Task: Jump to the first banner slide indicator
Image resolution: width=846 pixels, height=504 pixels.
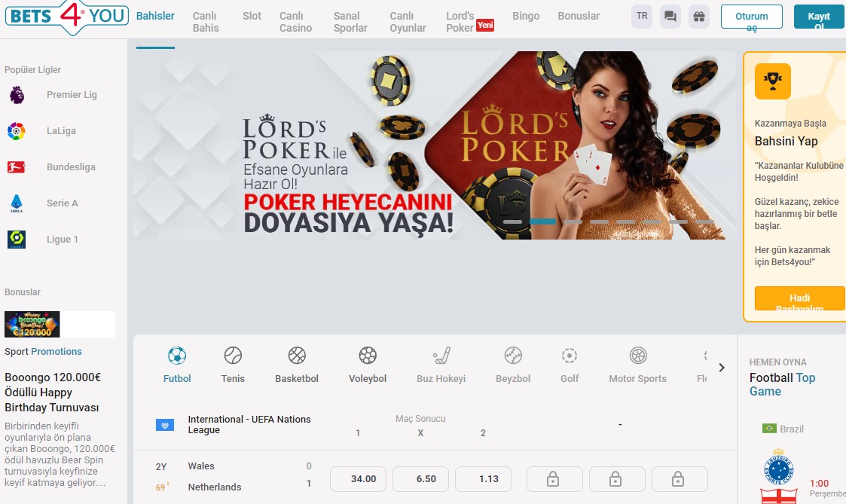Action: tap(512, 221)
